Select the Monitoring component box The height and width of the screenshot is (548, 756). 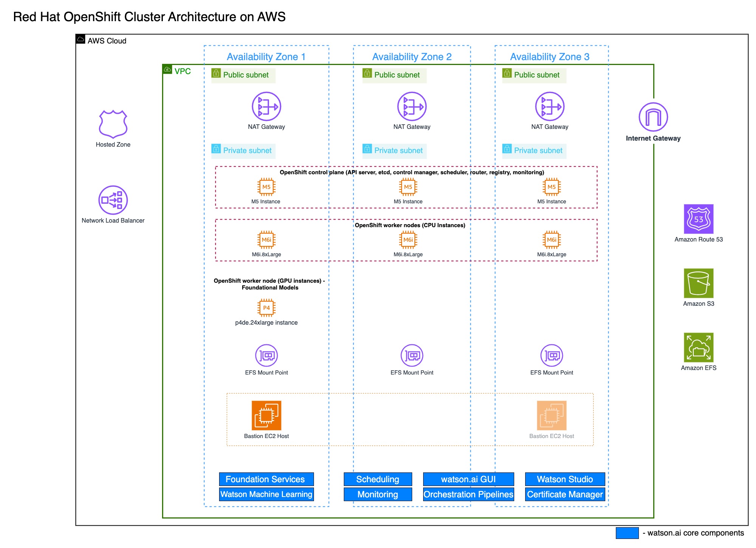click(x=378, y=494)
